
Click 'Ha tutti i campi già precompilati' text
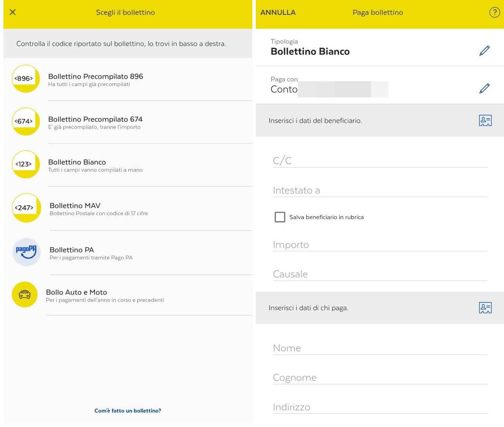coord(89,84)
